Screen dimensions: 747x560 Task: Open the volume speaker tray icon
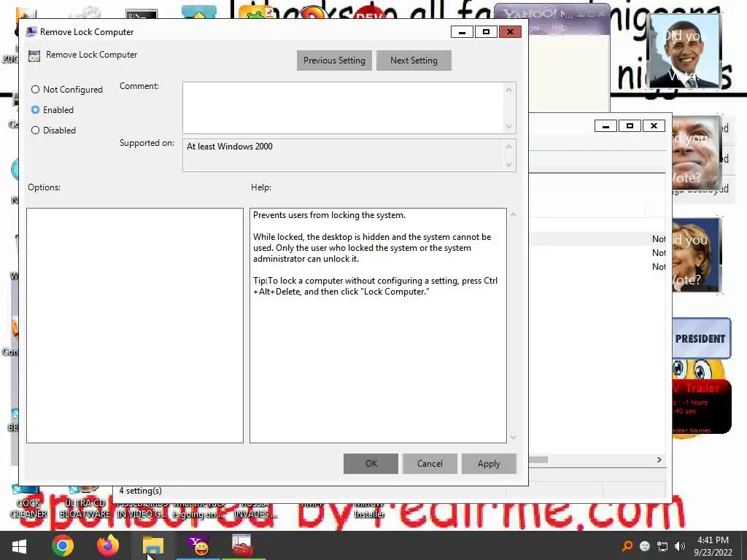(x=680, y=546)
